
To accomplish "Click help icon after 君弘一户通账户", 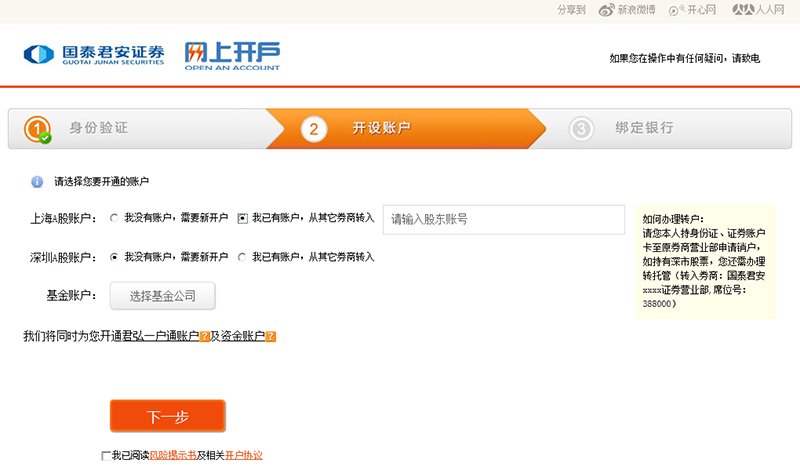I will 205,337.
